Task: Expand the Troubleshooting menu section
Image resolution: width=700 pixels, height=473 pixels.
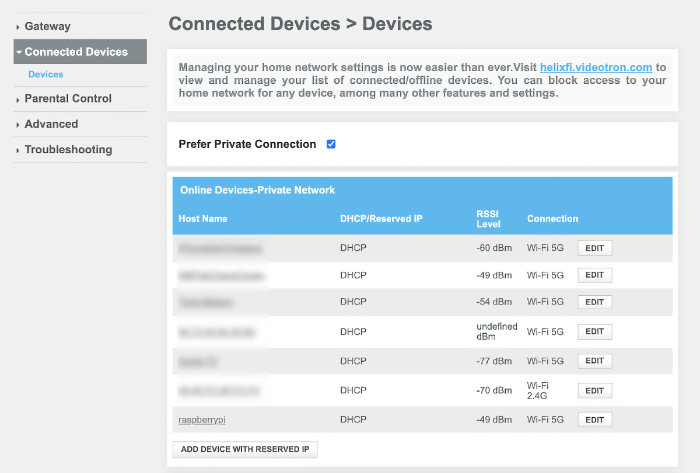Action: tap(68, 149)
